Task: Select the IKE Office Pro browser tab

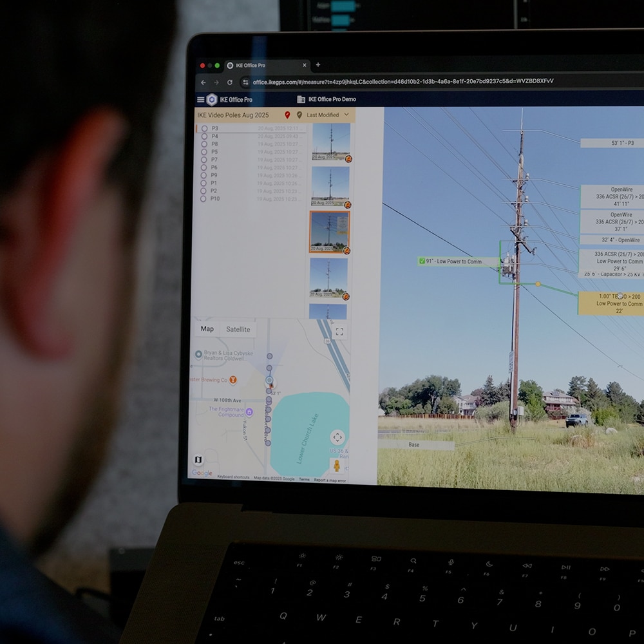Action: (267, 65)
